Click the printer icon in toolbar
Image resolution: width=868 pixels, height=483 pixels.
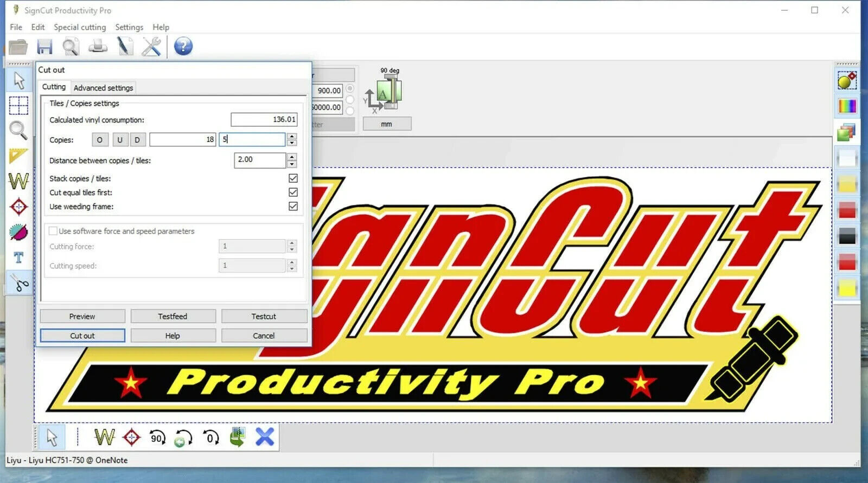coord(98,47)
